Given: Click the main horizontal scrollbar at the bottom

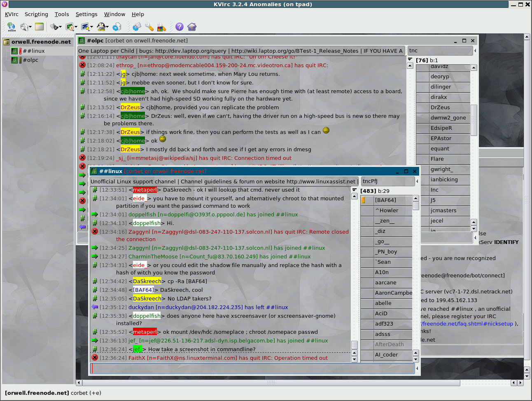Looking at the screenshot, I should pyautogui.click(x=271, y=383).
